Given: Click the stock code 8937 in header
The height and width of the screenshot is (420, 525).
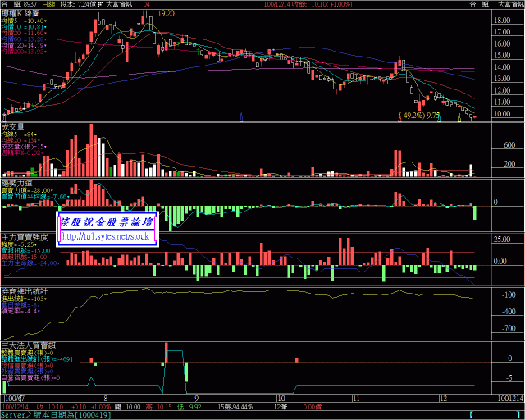Looking at the screenshot, I should (x=30, y=4).
